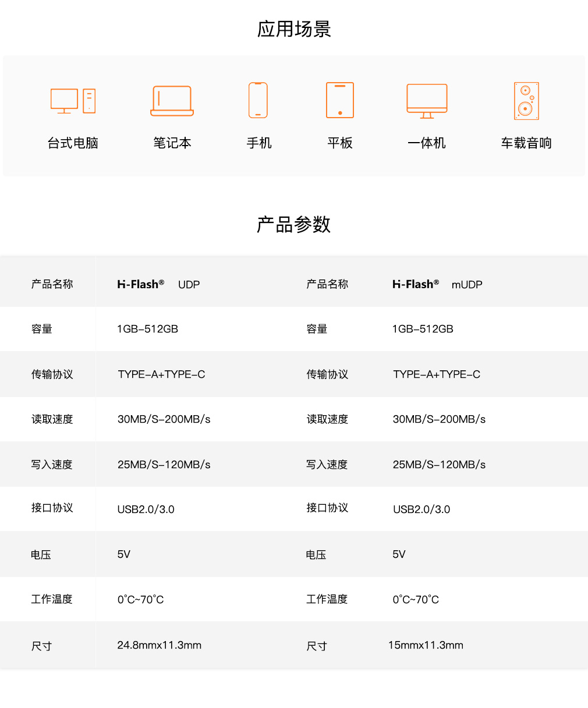The height and width of the screenshot is (708, 588).
Task: Select 电压 label in the mUDP table
Action: 316,555
